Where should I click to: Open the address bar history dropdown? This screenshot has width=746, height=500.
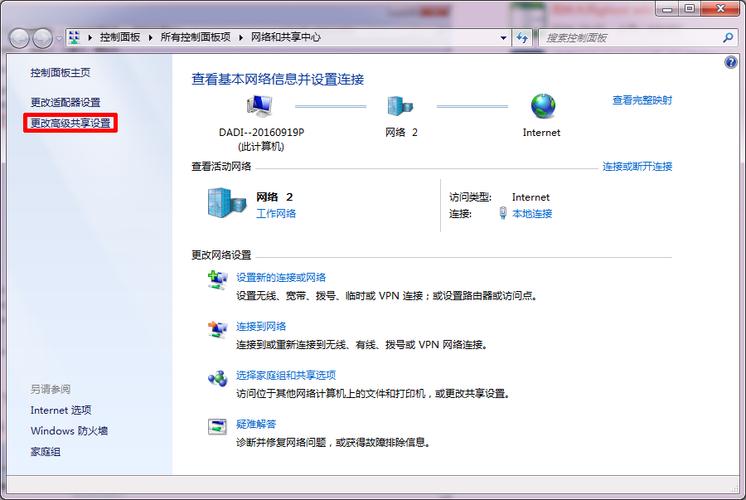pos(503,38)
